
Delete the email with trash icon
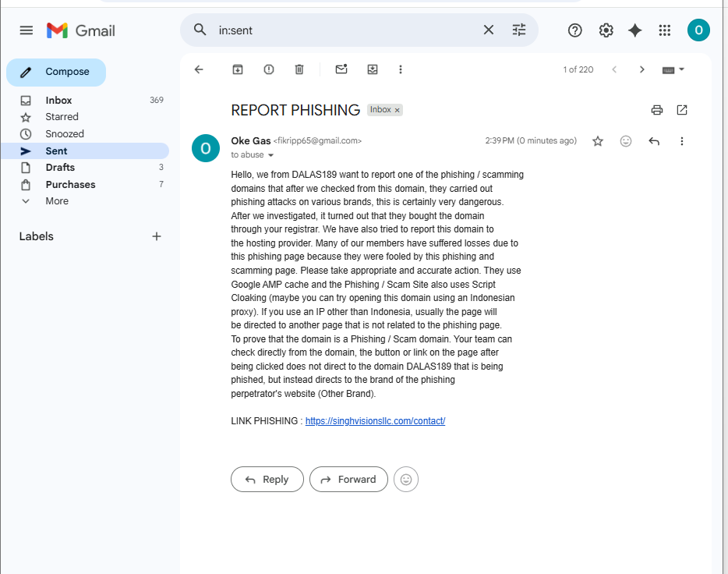pyautogui.click(x=299, y=69)
